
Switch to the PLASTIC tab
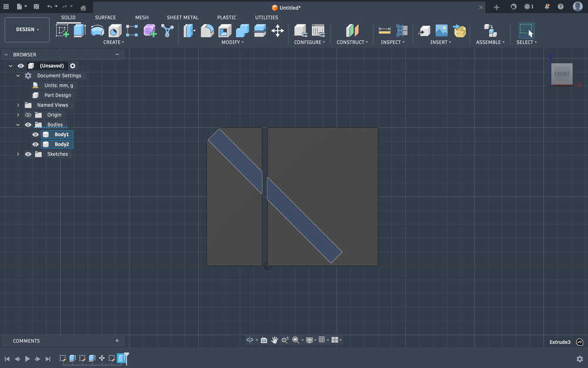click(x=226, y=17)
